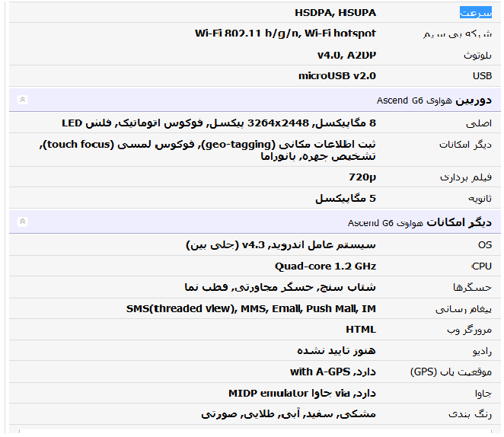Click the 'رادیو' radio label

click(x=482, y=351)
